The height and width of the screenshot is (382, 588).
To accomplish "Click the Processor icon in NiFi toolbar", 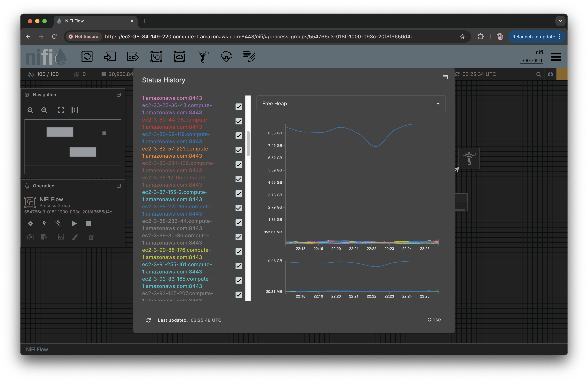I will [87, 56].
